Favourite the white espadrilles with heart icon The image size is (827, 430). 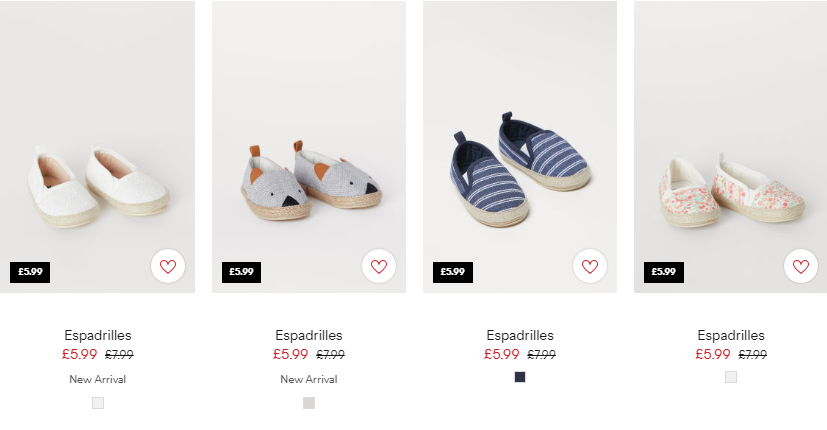tap(168, 266)
